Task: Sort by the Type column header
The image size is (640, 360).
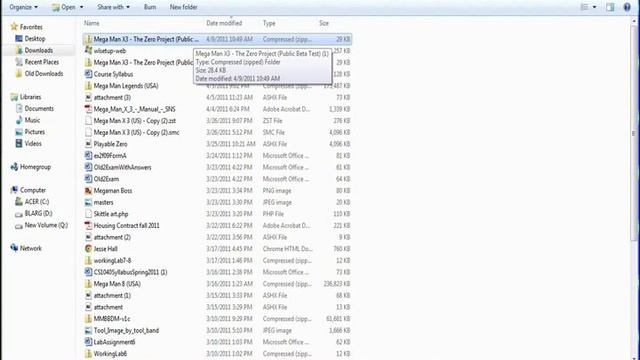Action: pyautogui.click(x=269, y=23)
